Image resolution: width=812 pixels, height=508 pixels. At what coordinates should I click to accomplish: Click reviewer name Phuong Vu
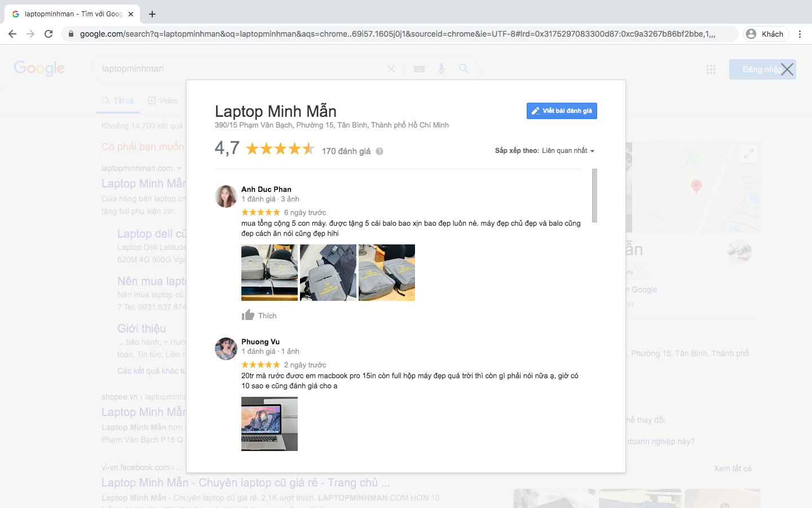coord(261,341)
